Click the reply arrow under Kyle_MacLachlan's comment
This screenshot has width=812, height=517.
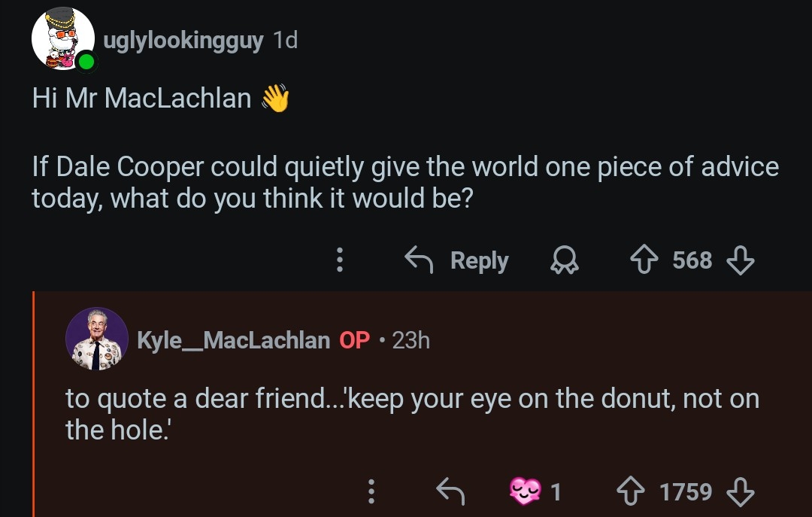pyautogui.click(x=450, y=492)
